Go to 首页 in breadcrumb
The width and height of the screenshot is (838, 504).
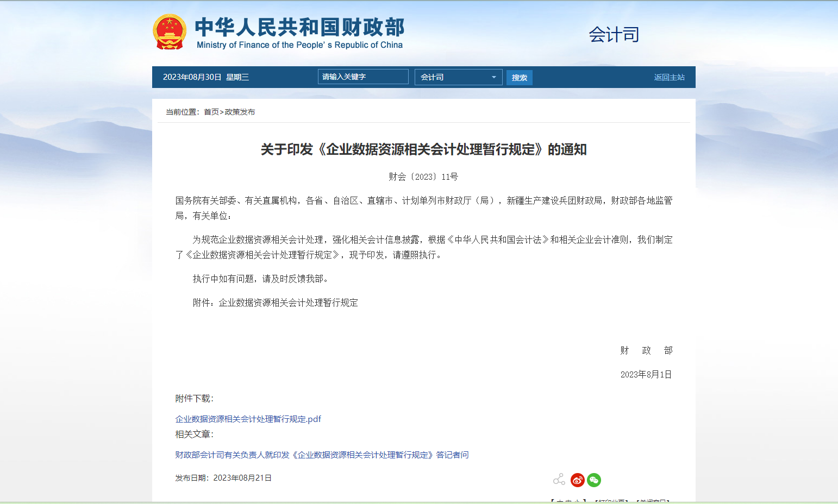click(x=211, y=112)
